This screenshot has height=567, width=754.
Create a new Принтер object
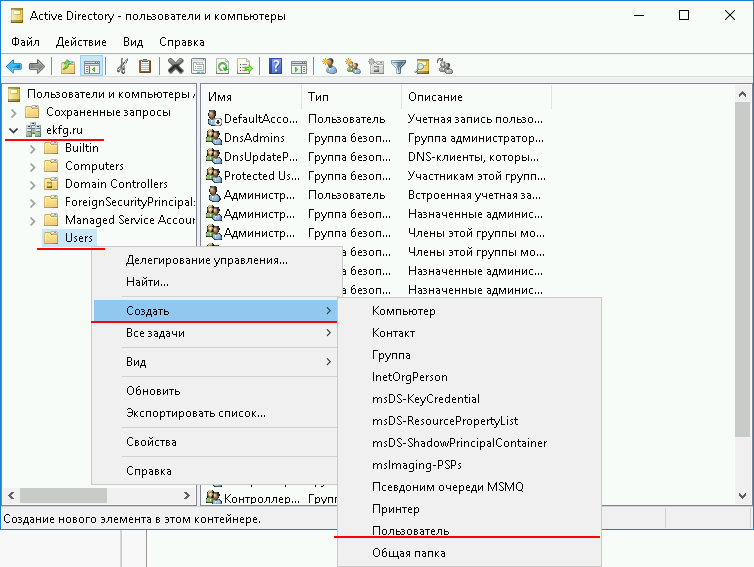click(469, 509)
